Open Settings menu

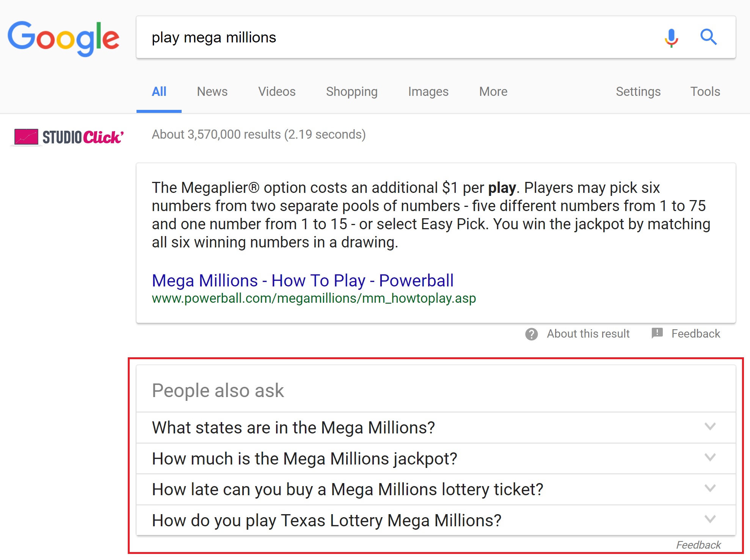point(638,92)
